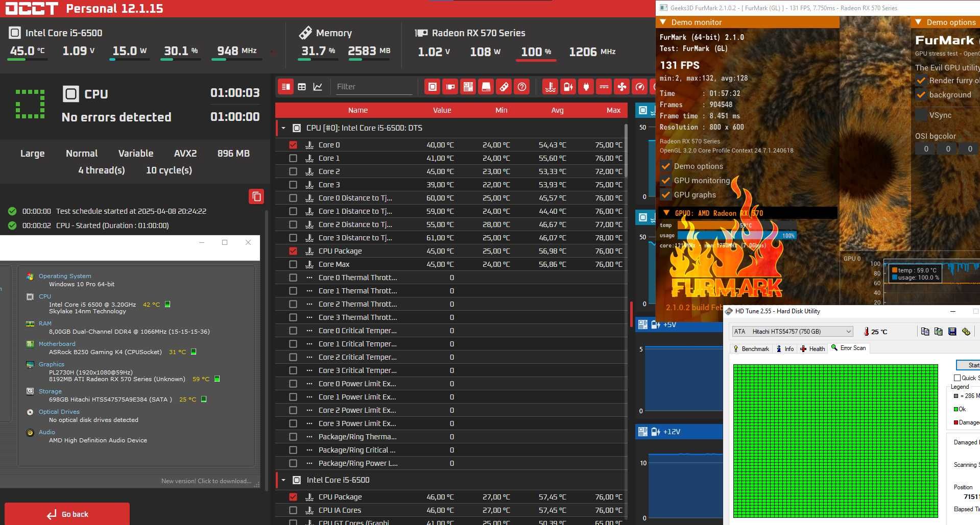Toggle the battery/voltage sensor type filter

click(x=568, y=87)
